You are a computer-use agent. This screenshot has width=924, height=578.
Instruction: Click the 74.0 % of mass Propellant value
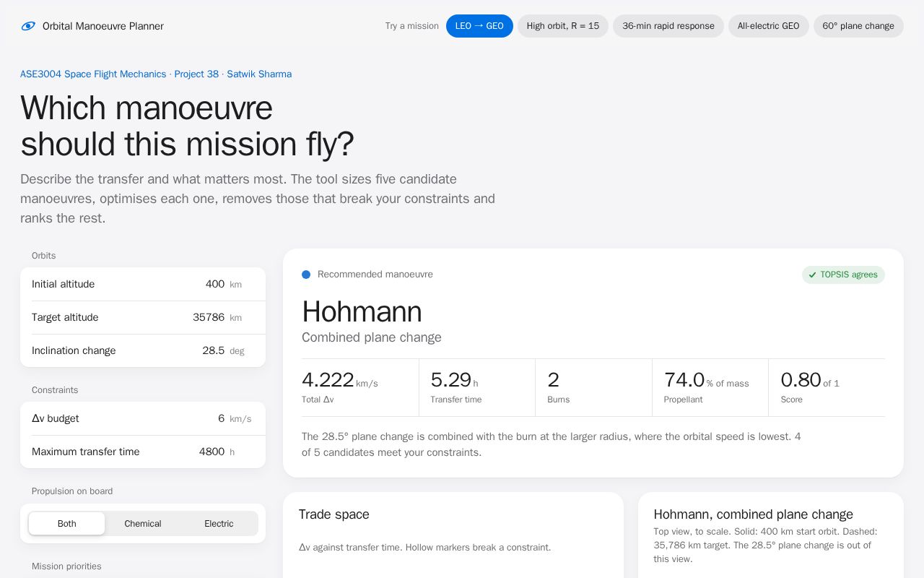[x=706, y=380]
